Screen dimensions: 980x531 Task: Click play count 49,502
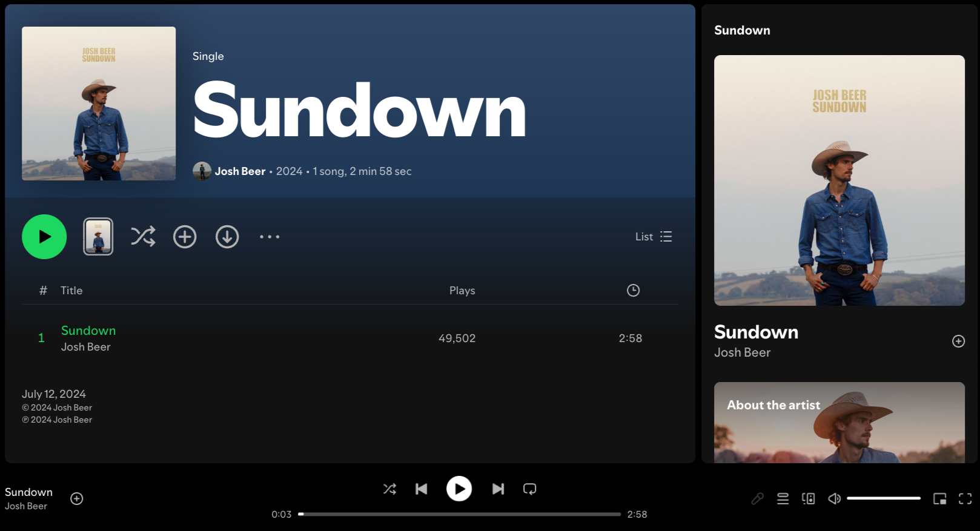tap(457, 338)
